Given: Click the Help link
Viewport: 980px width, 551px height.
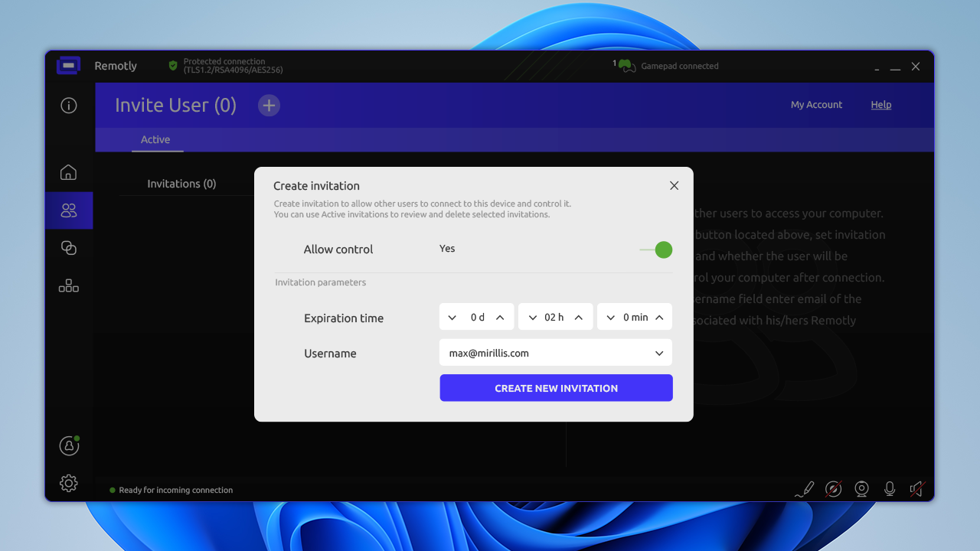Looking at the screenshot, I should [880, 105].
